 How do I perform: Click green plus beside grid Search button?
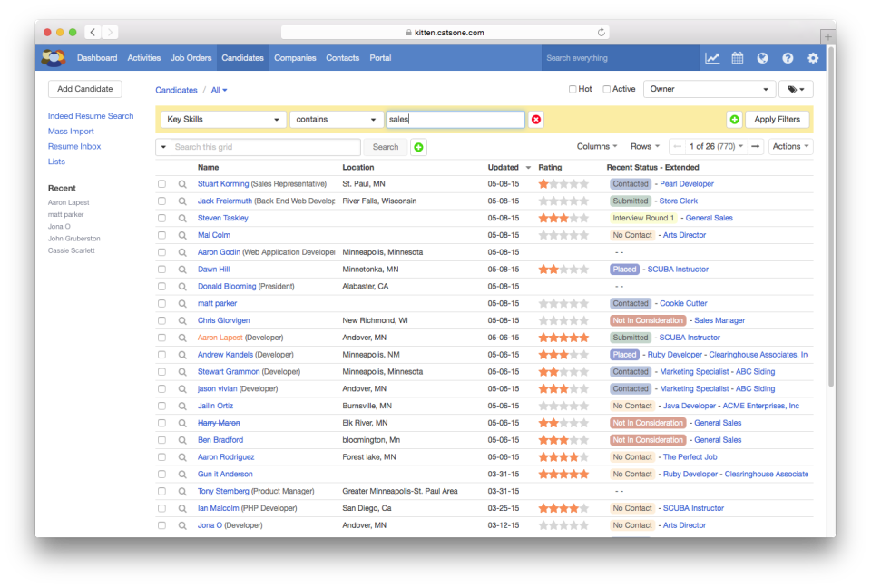pos(419,147)
